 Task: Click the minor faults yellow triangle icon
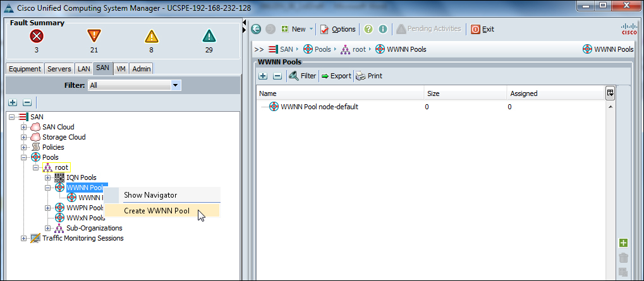(x=152, y=37)
